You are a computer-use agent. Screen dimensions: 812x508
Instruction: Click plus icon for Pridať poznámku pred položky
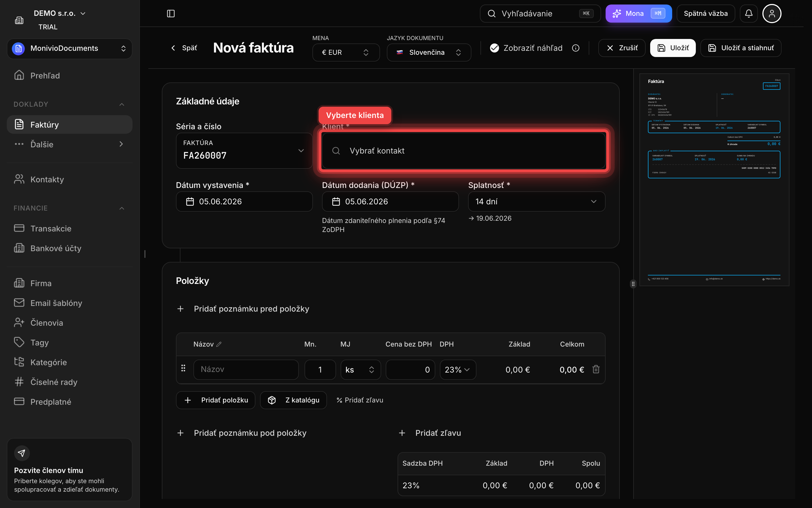pyautogui.click(x=180, y=309)
